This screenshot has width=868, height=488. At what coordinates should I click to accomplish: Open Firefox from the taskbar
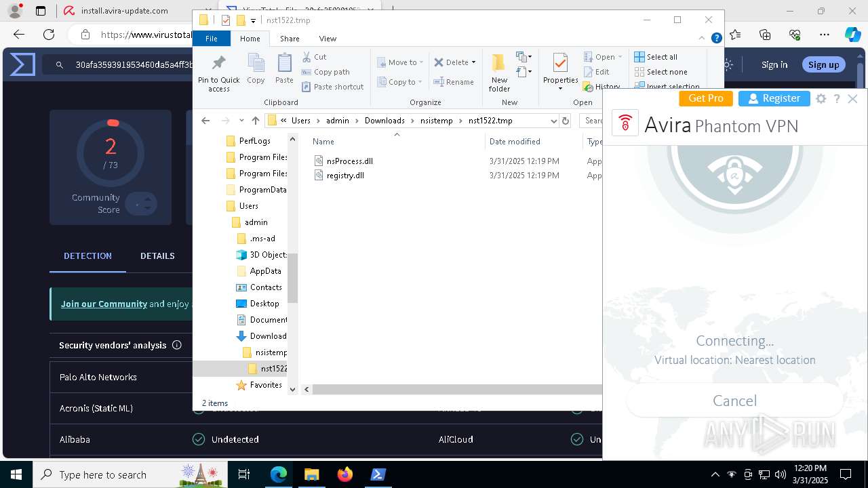click(x=344, y=474)
